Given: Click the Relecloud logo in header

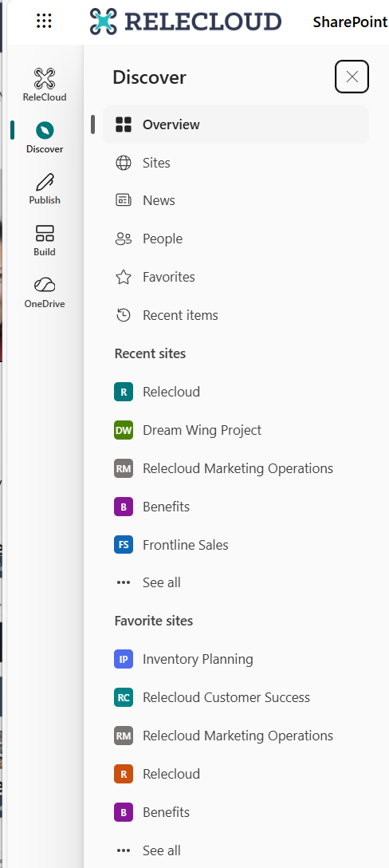Looking at the screenshot, I should pos(186,22).
